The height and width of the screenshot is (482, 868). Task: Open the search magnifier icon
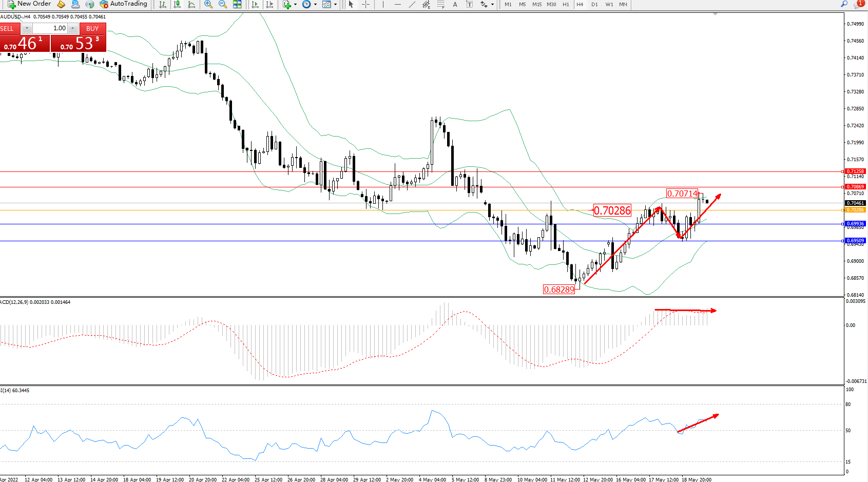tap(844, 4)
